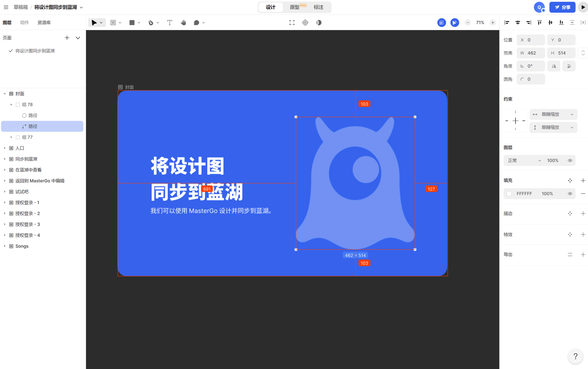Open the fill style library icon
588x369 pixels.
(570, 181)
